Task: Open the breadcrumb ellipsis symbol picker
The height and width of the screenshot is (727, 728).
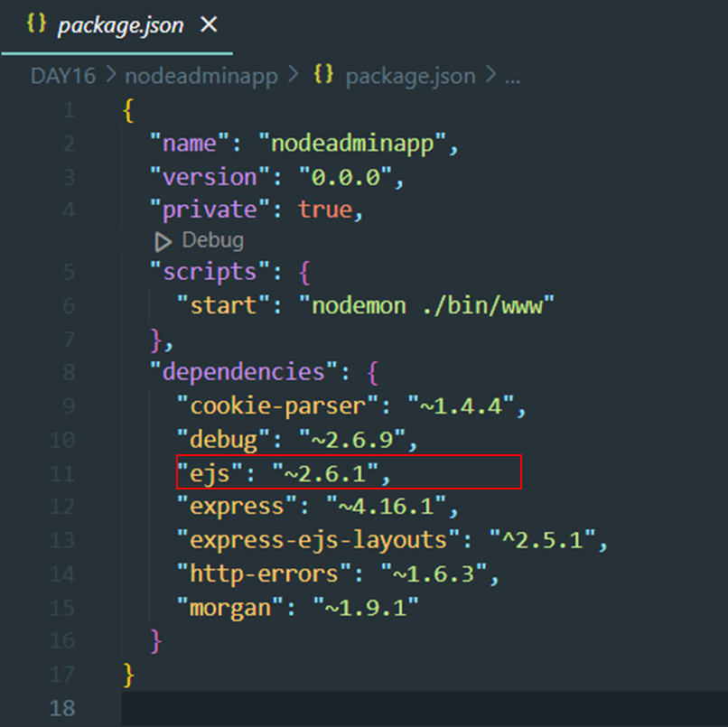Action: [x=512, y=81]
